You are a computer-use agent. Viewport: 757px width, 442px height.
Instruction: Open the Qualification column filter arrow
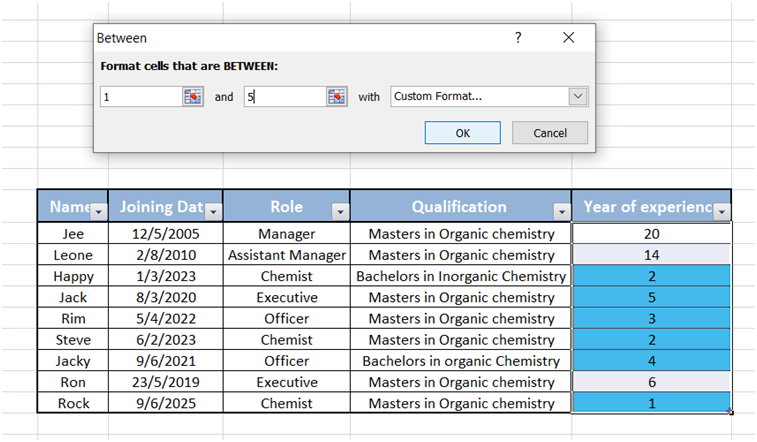tap(561, 211)
